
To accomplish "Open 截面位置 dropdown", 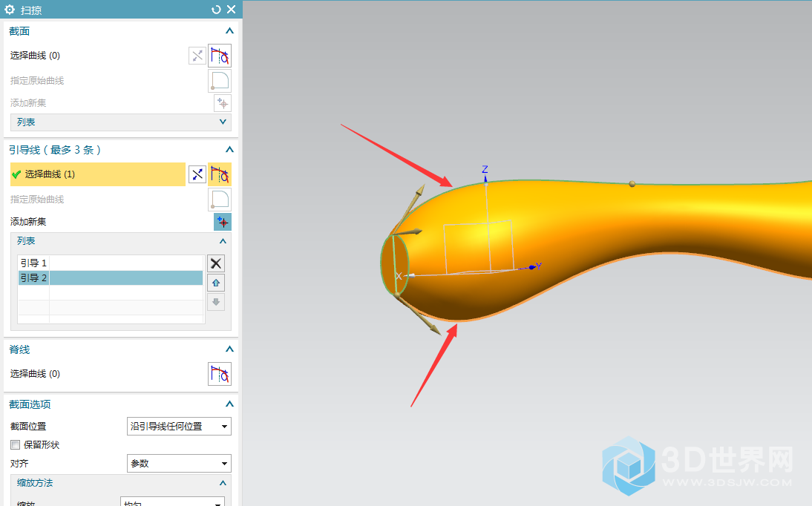I will [x=179, y=426].
